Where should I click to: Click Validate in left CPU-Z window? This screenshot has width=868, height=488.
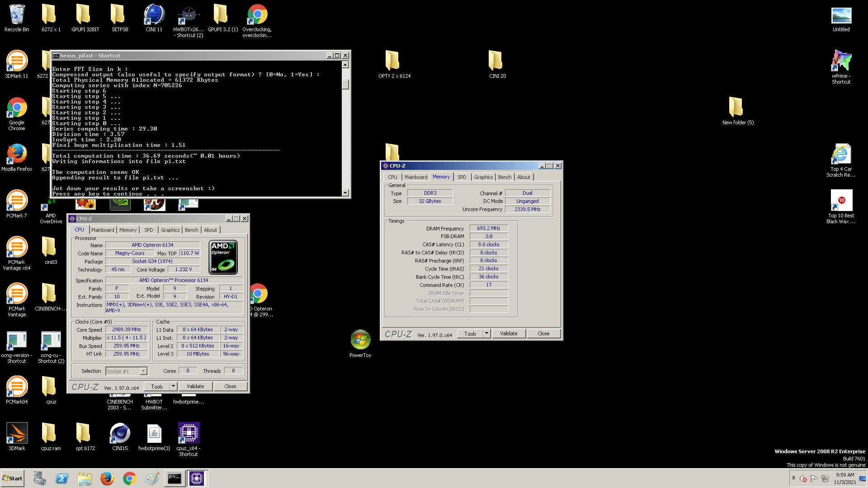(195, 386)
